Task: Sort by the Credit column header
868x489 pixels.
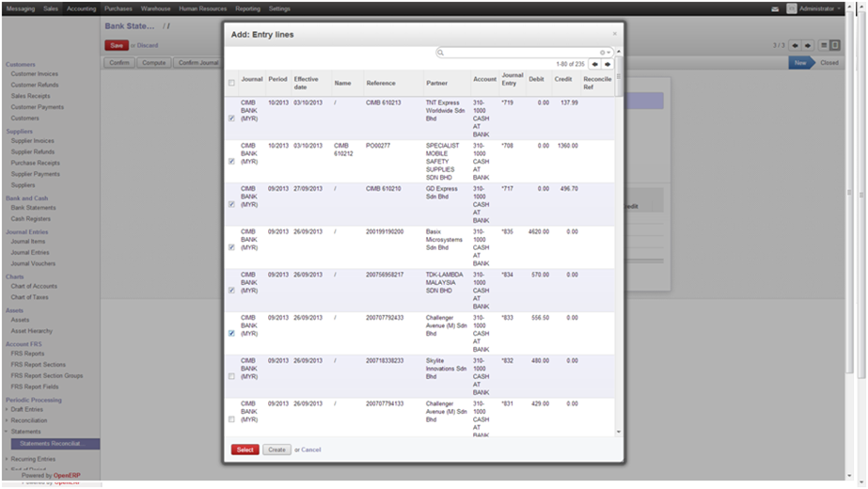Action: pos(563,79)
